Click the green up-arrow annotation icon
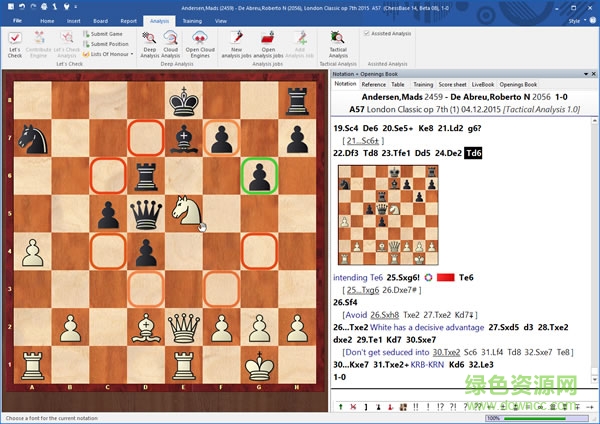 (x=340, y=407)
